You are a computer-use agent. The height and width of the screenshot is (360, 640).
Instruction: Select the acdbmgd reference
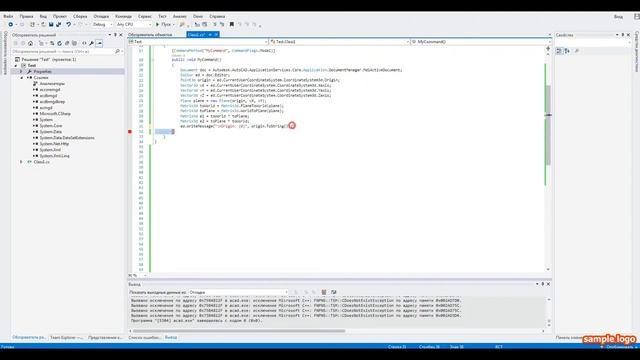click(x=45, y=96)
